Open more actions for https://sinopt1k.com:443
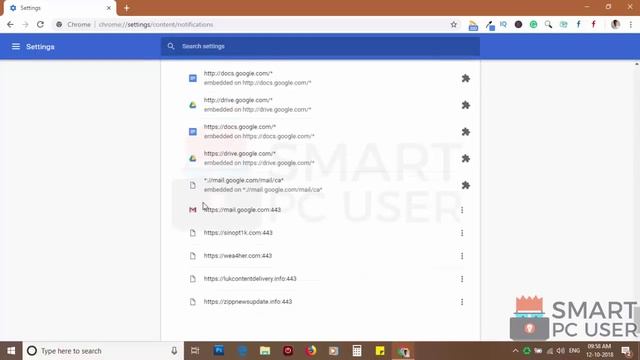This screenshot has height=360, width=640. tap(462, 233)
